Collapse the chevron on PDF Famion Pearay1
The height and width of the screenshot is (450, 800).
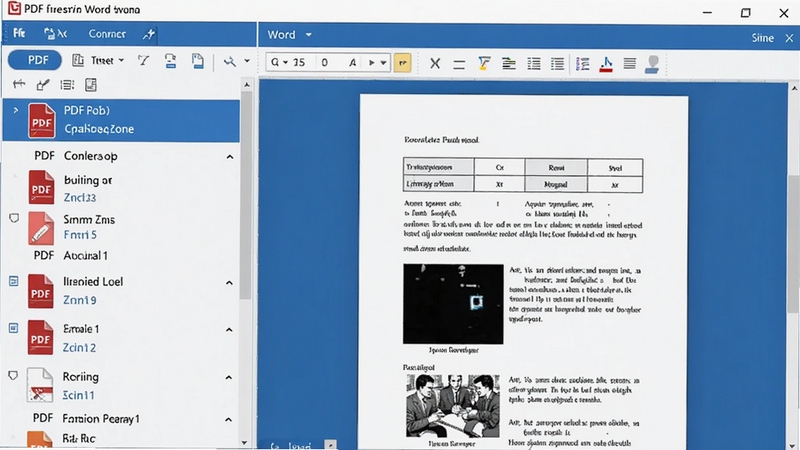coord(229,419)
